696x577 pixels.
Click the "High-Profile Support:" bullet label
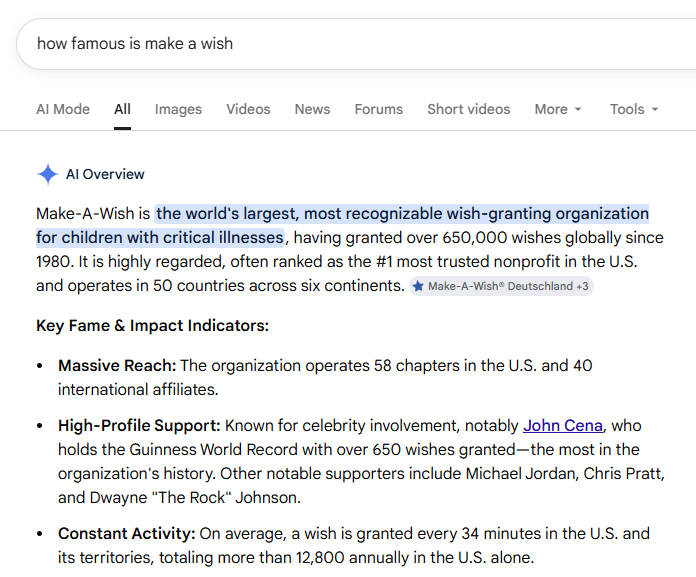point(139,426)
